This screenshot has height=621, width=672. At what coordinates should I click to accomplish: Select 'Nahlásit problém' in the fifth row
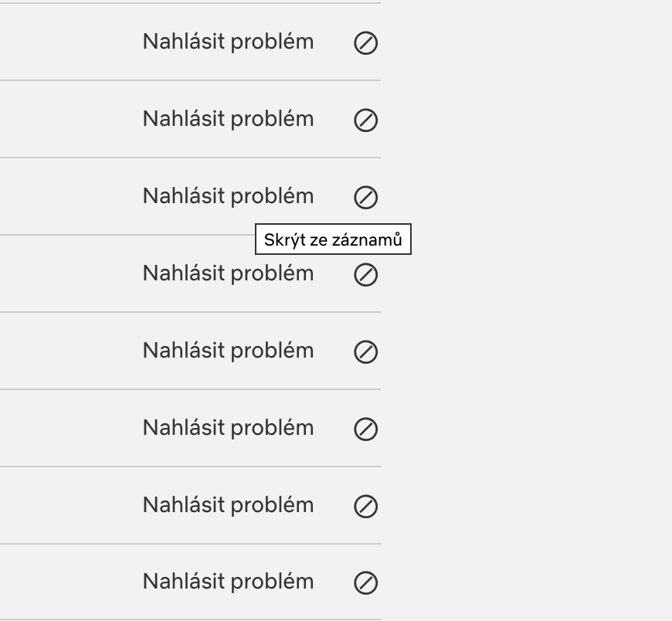pos(228,351)
